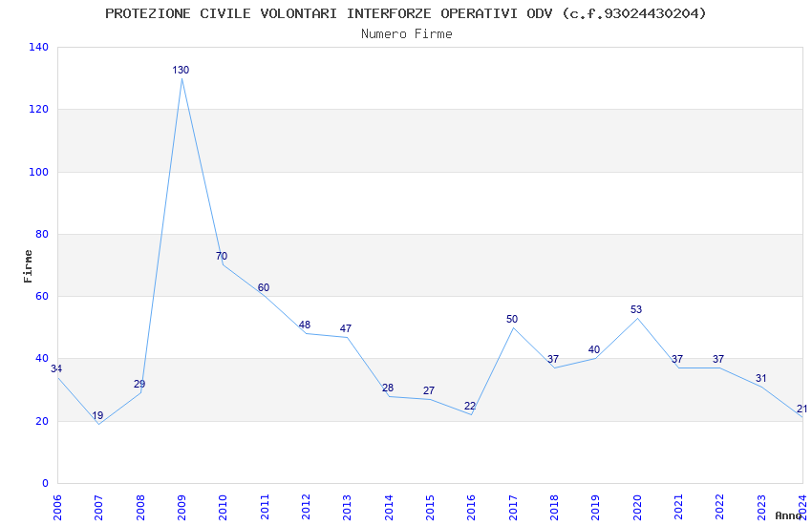Select the 19 data label
The height and width of the screenshot is (525, 812).
point(97,415)
